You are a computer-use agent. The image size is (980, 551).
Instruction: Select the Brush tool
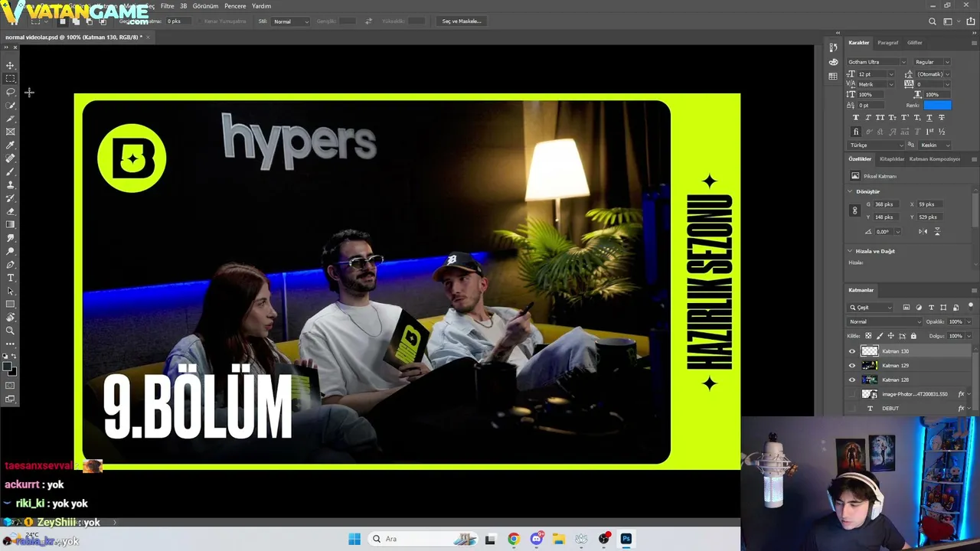[10, 171]
